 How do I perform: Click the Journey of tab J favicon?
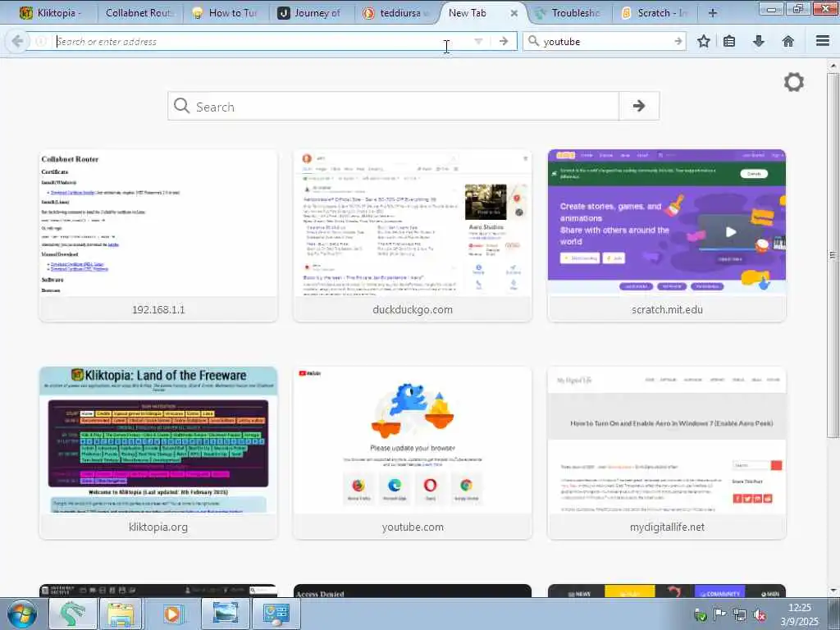[283, 13]
